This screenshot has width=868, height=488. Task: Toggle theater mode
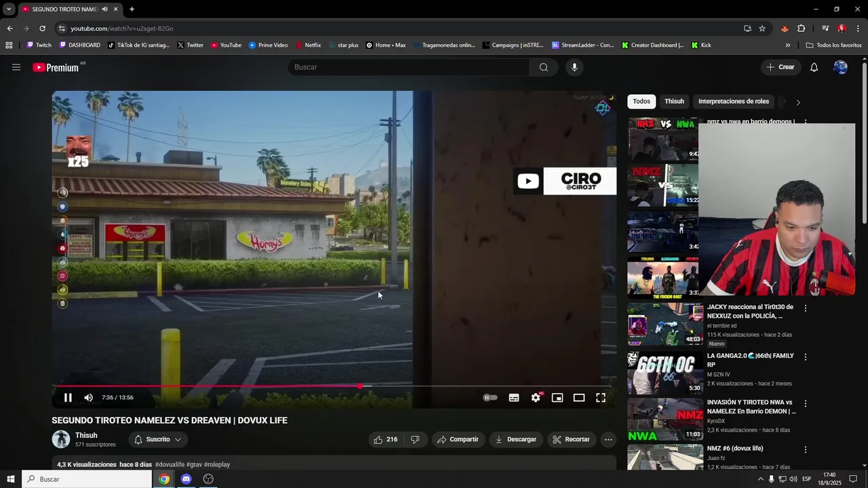579,398
